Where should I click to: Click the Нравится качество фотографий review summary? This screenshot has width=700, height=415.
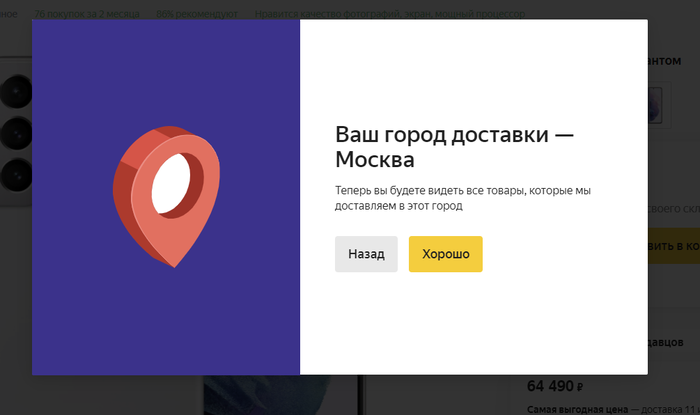[x=390, y=14]
